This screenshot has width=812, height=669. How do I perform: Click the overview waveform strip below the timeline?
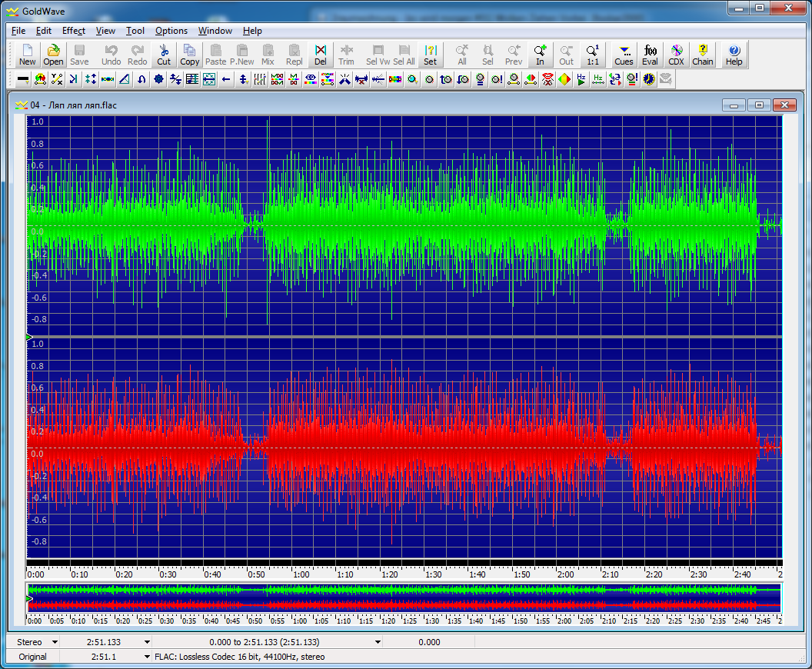[404, 597]
